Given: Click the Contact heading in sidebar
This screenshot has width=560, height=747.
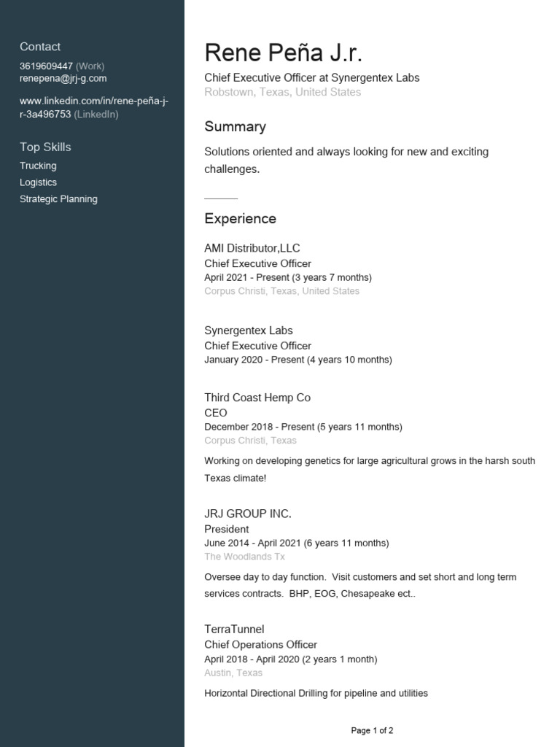Looking at the screenshot, I should tap(40, 47).
